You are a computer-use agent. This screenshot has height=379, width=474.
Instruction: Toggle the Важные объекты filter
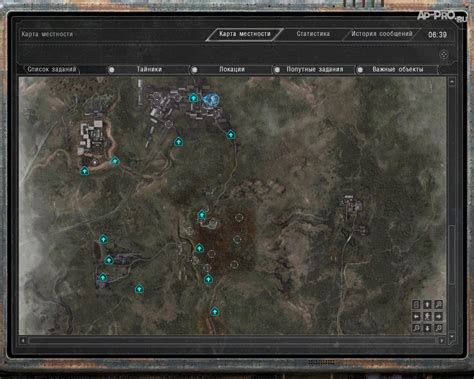[x=397, y=69]
